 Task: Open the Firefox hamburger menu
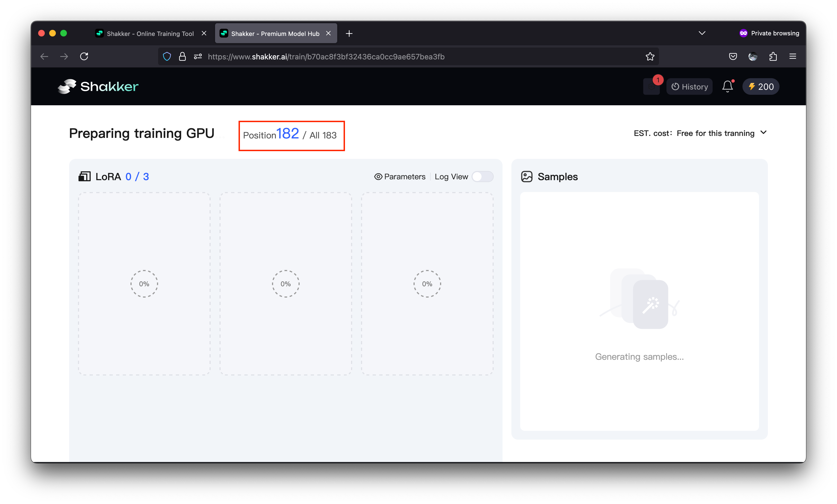pyautogui.click(x=793, y=56)
